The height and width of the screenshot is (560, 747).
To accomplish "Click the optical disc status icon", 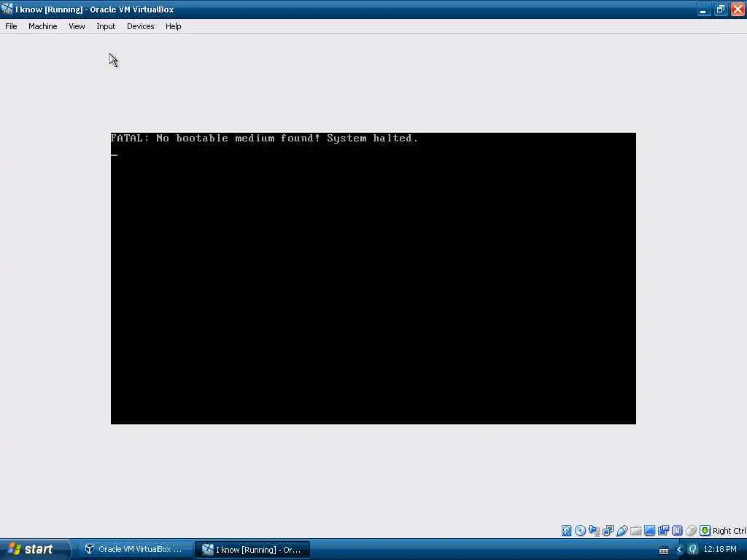I will click(x=580, y=531).
